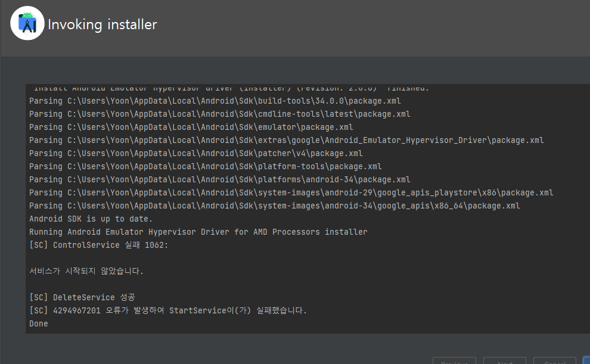
Task: Click the Previous button
Action: click(454, 360)
